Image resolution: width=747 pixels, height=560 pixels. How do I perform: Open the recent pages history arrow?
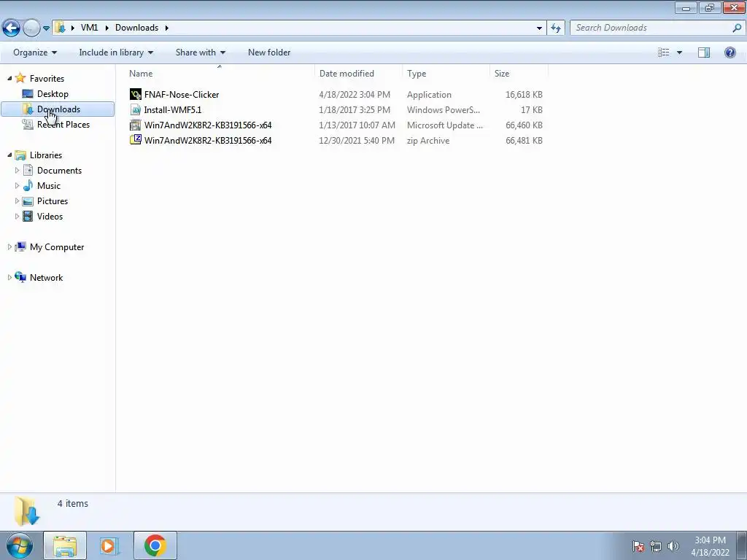(x=46, y=28)
